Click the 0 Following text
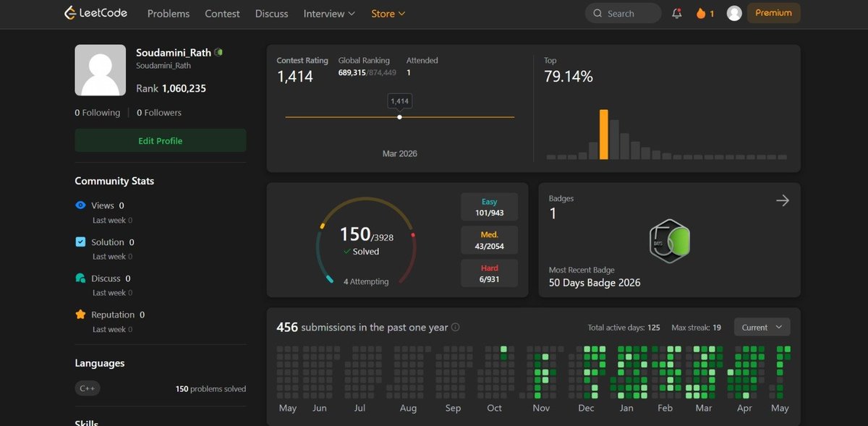Screen dimensions: 868x426 [x=98, y=112]
